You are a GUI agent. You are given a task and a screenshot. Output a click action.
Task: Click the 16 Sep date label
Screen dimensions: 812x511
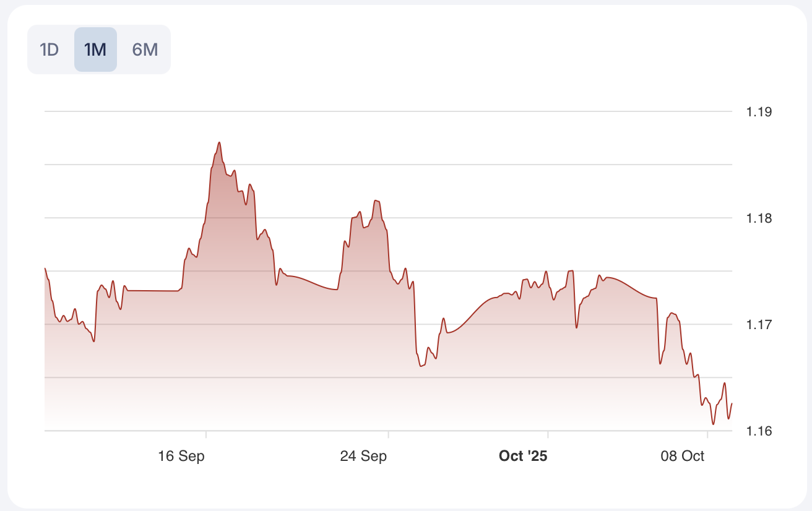tap(181, 457)
